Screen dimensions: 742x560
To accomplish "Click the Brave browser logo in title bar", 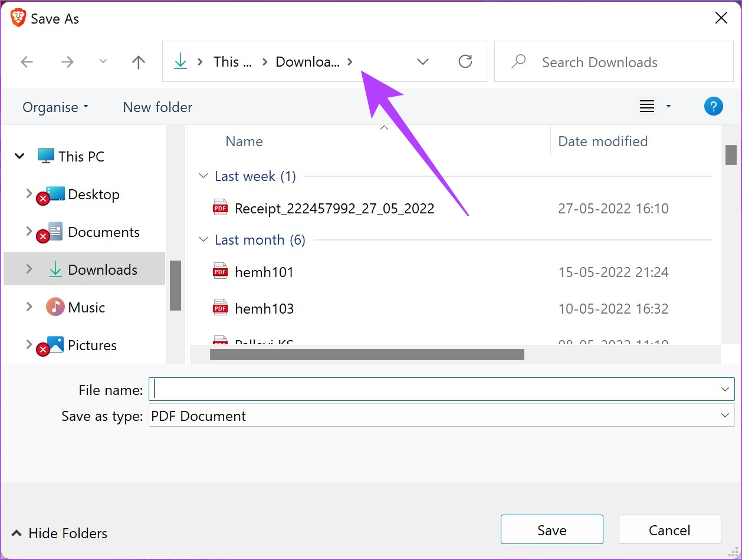I will [x=18, y=18].
